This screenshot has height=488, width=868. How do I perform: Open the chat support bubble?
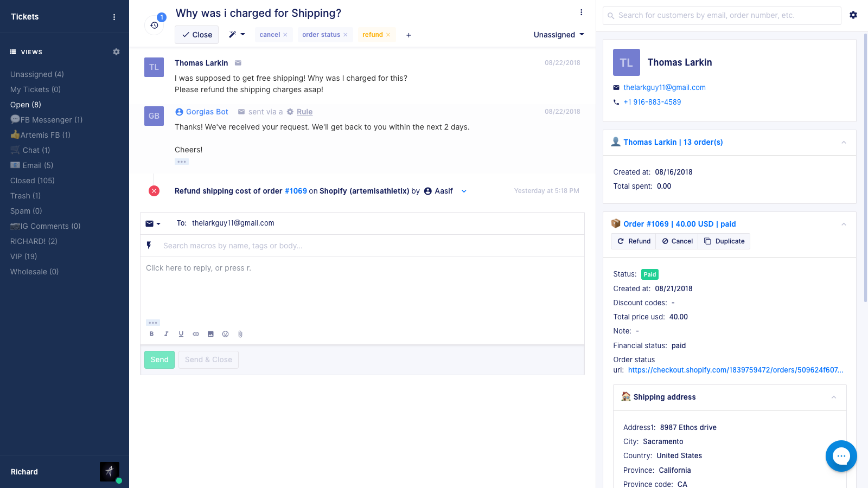click(841, 456)
